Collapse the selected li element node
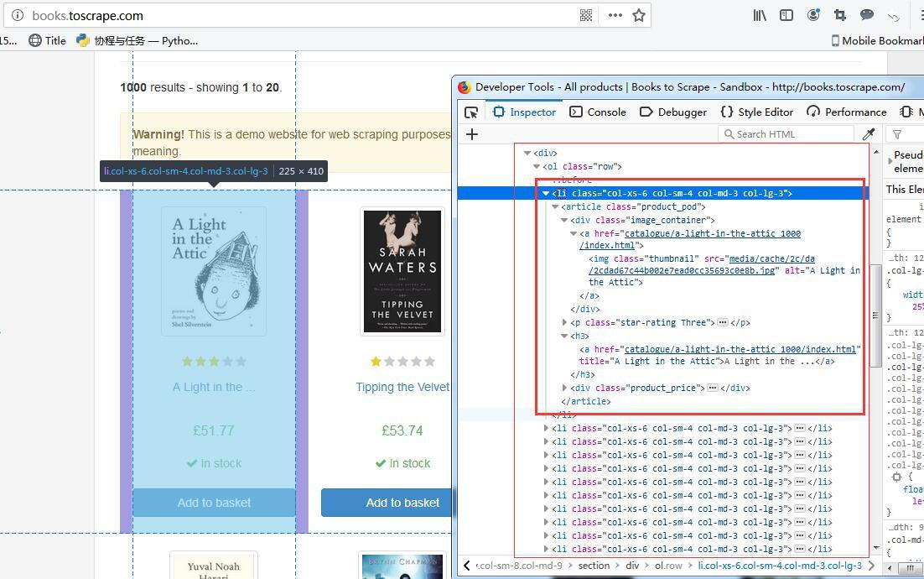The image size is (924, 579). click(x=546, y=193)
